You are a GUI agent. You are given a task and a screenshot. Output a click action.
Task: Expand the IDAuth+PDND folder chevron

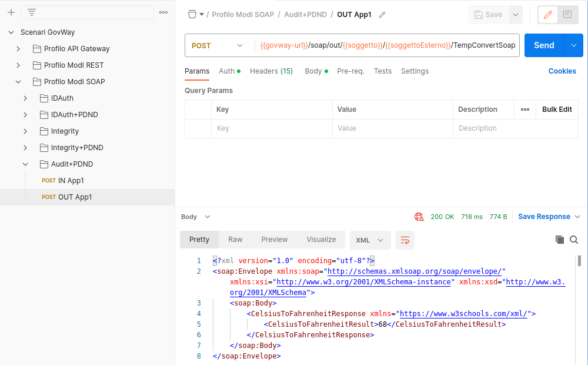click(25, 115)
